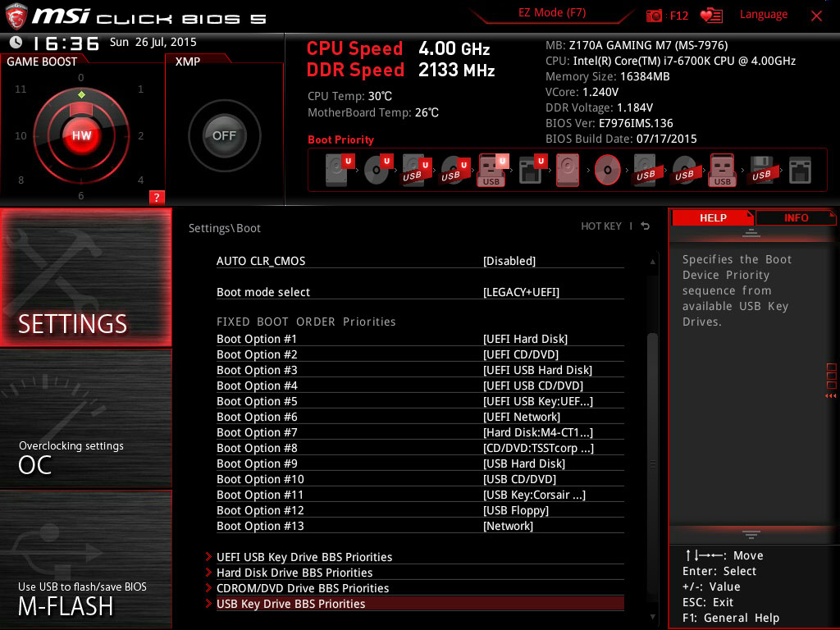Open the Language selector

click(x=764, y=15)
